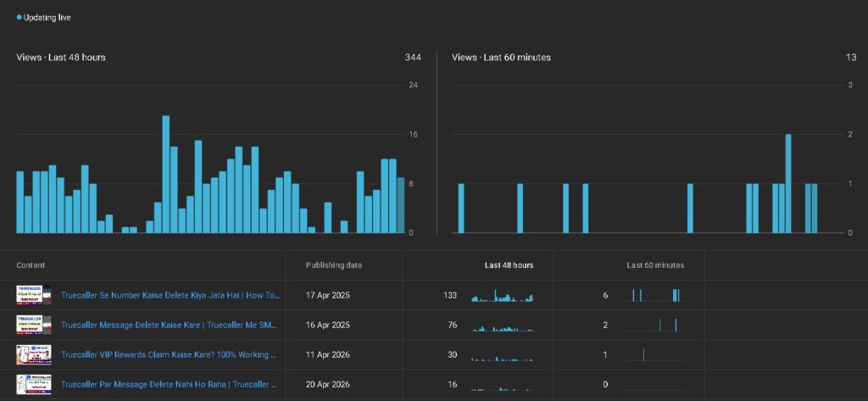This screenshot has width=868, height=401.
Task: Click the thumbnail of the 20 Apr 2026 video
Action: pyautogui.click(x=34, y=384)
